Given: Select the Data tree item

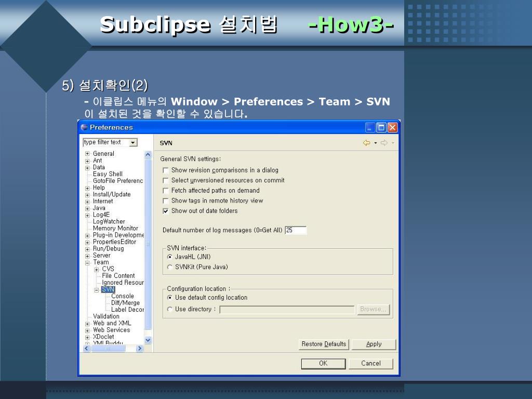Looking at the screenshot, I should [x=99, y=167].
